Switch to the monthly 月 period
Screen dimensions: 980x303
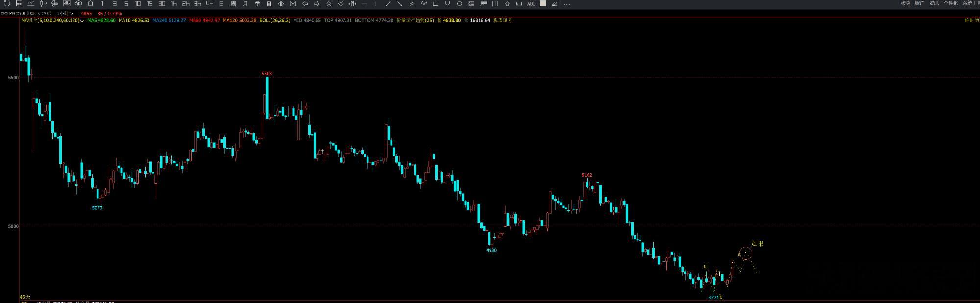245,3
